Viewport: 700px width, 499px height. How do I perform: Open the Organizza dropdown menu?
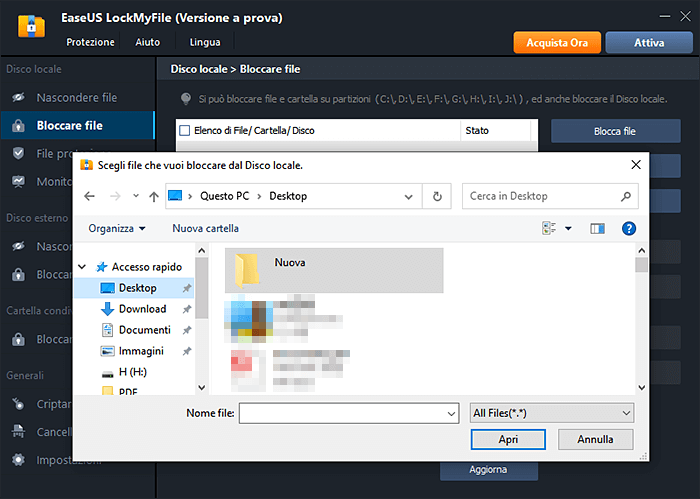pos(117,229)
